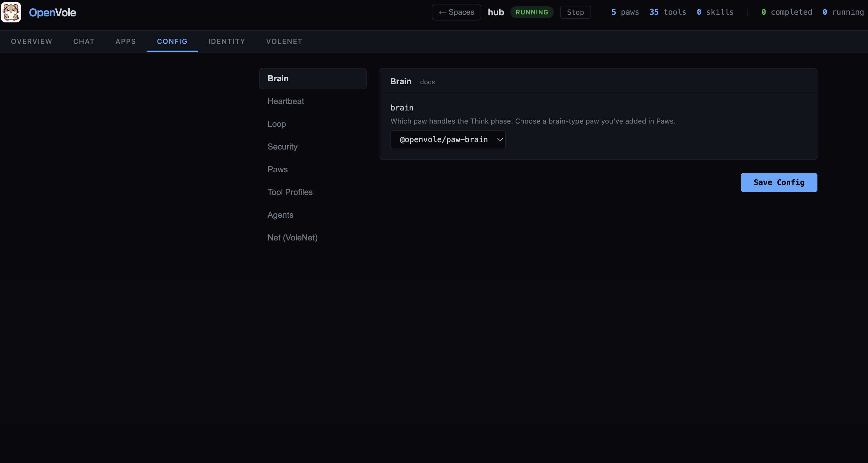The width and height of the screenshot is (868, 463).
Task: Open the Paws config section
Action: (x=313, y=169)
